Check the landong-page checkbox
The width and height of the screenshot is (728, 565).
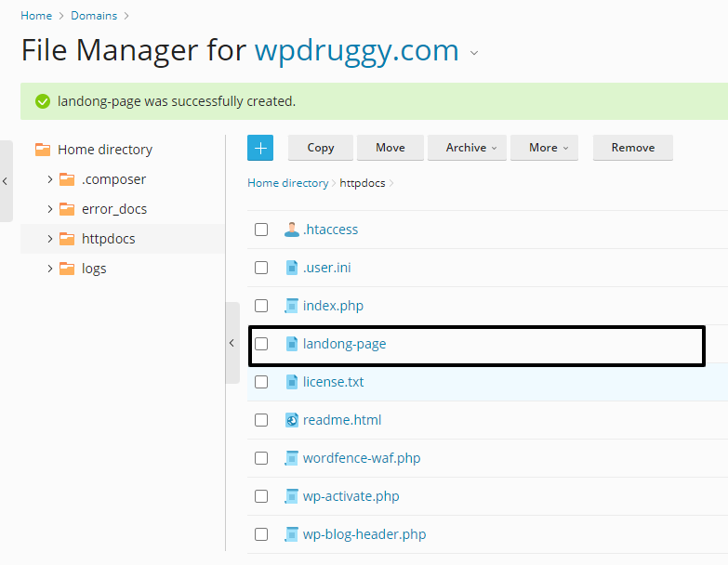[x=261, y=344]
